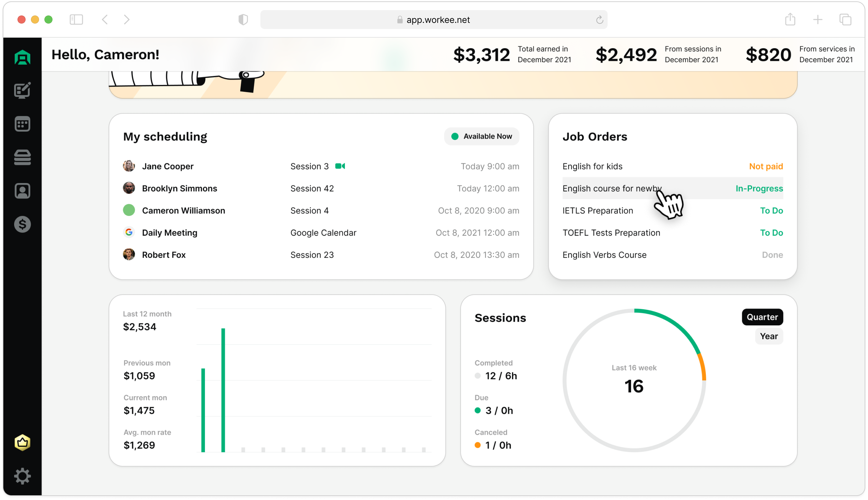This screenshot has width=868, height=500.
Task: Select the services stack icon in sidebar
Action: click(x=22, y=157)
